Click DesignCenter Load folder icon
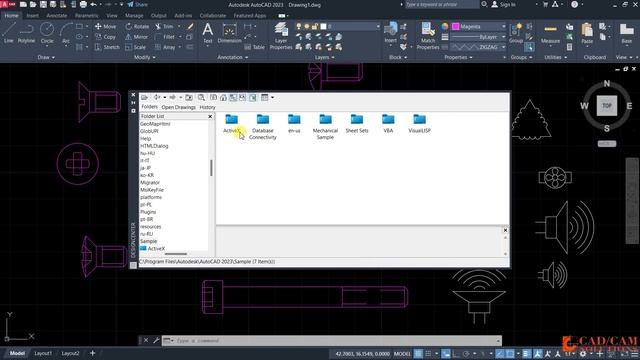The width and height of the screenshot is (640, 360). 144,98
